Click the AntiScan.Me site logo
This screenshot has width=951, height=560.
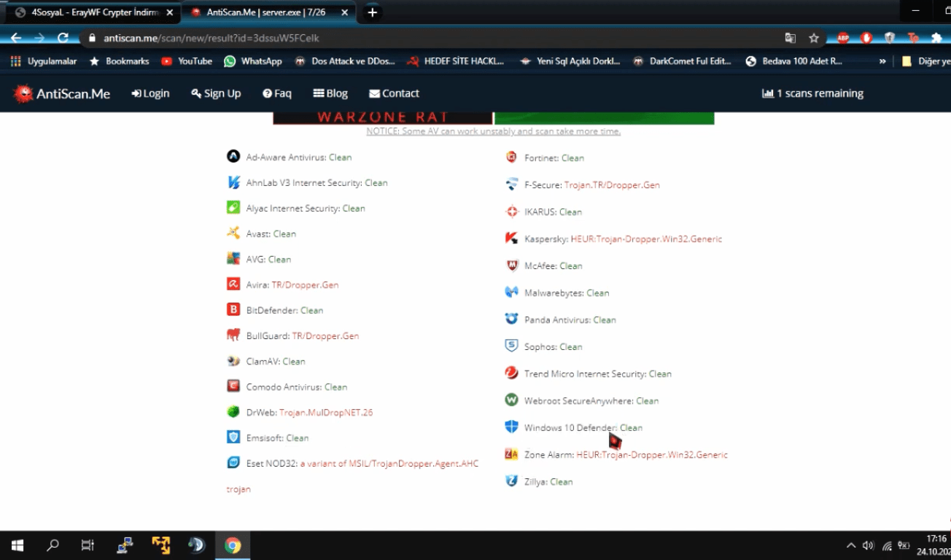tap(62, 93)
